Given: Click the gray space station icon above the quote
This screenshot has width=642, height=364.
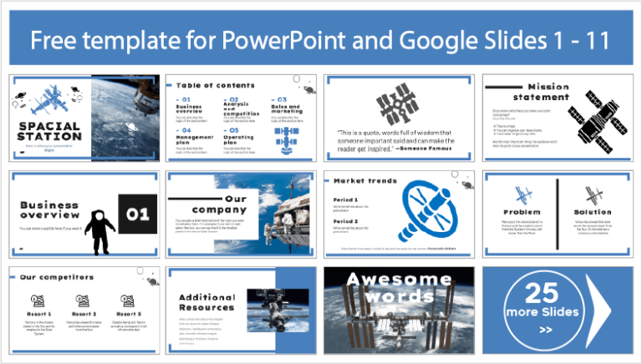Looking at the screenshot, I should [397, 104].
